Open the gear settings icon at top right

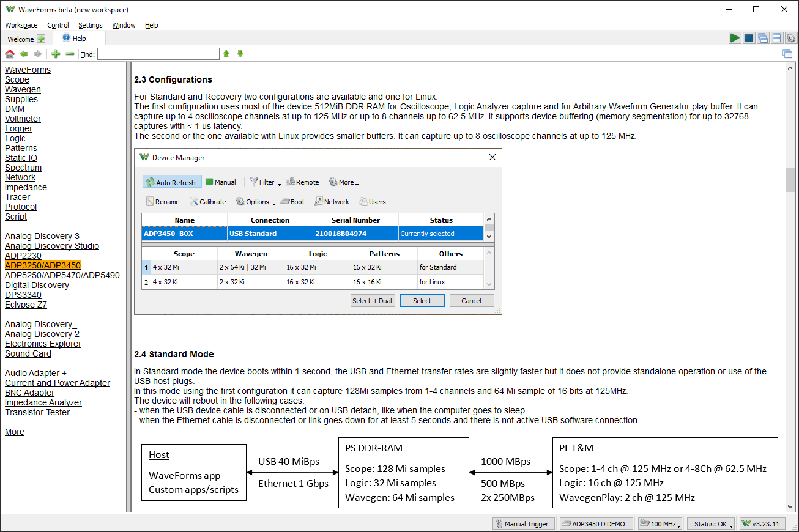coord(790,38)
